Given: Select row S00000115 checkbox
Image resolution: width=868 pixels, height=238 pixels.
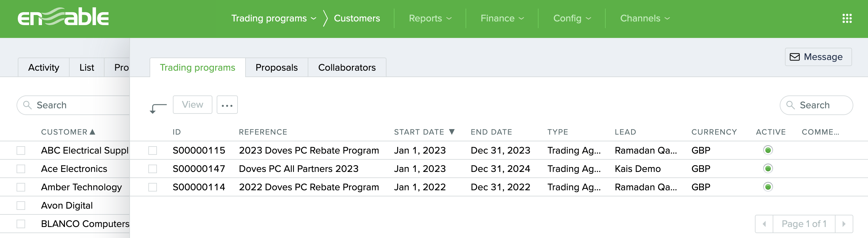Looking at the screenshot, I should tap(153, 150).
